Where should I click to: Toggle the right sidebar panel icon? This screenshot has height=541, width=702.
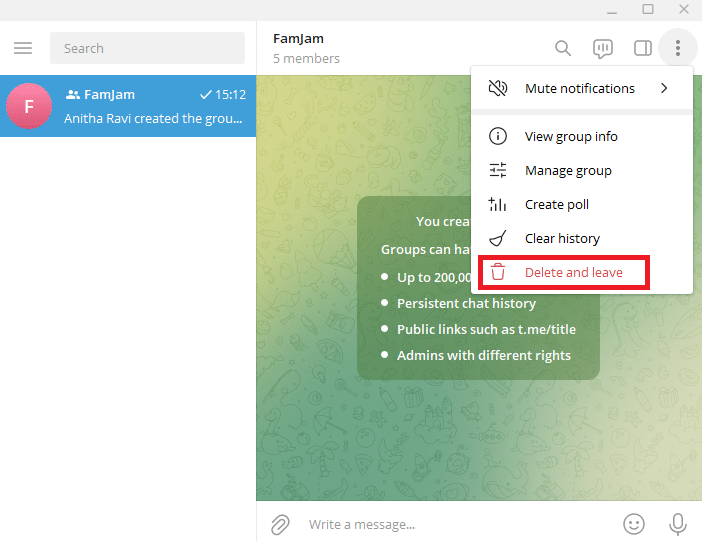coord(643,48)
